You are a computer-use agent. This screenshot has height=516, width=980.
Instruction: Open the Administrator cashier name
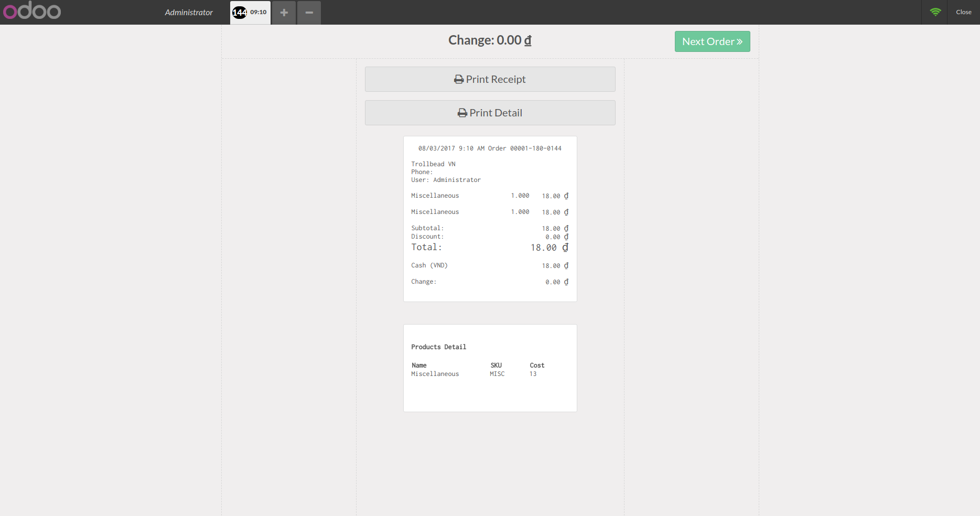pos(189,12)
